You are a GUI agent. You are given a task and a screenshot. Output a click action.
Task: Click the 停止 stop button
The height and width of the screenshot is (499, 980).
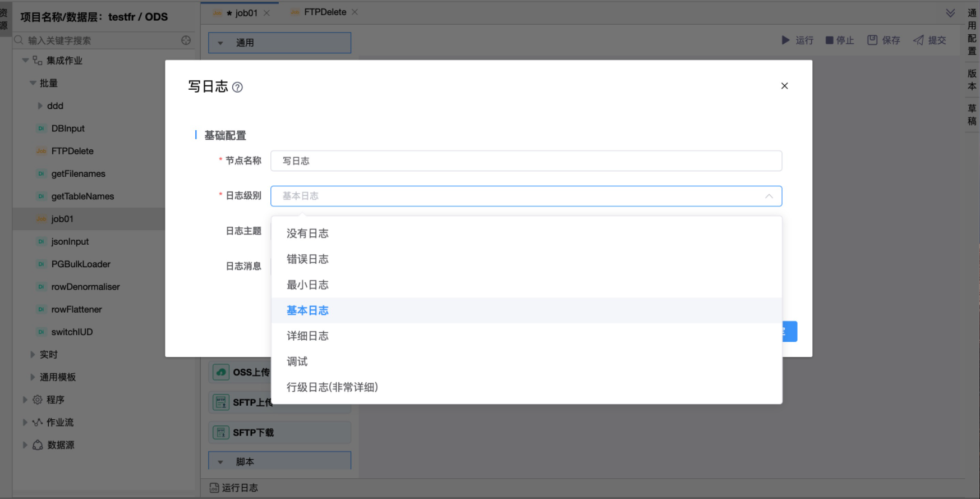(x=840, y=40)
